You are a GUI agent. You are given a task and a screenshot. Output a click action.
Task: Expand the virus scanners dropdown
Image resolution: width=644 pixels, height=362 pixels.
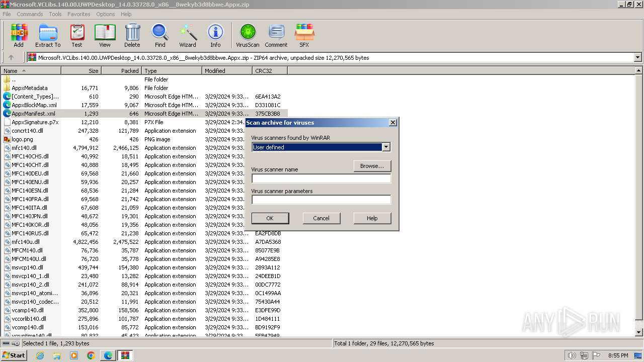coord(386,147)
